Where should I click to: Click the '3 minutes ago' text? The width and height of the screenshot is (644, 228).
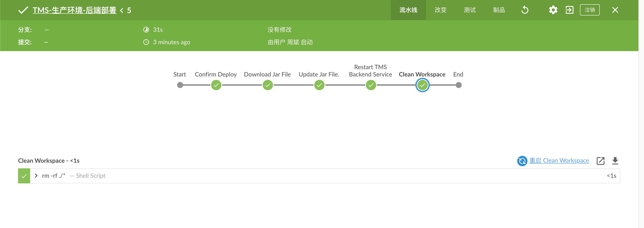172,42
